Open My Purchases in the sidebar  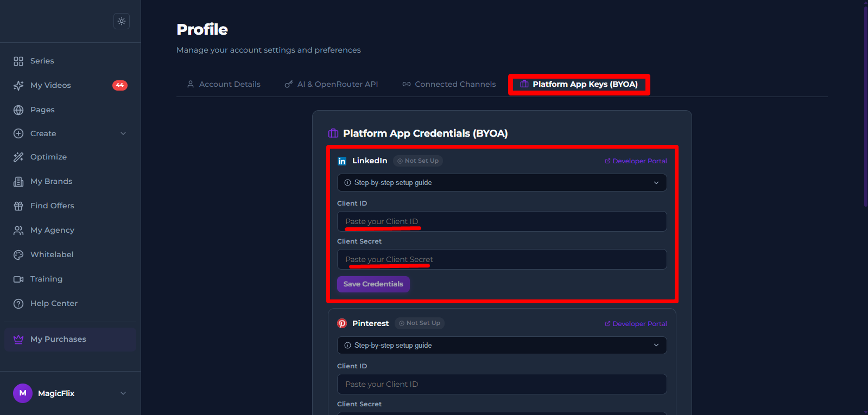click(x=70, y=339)
